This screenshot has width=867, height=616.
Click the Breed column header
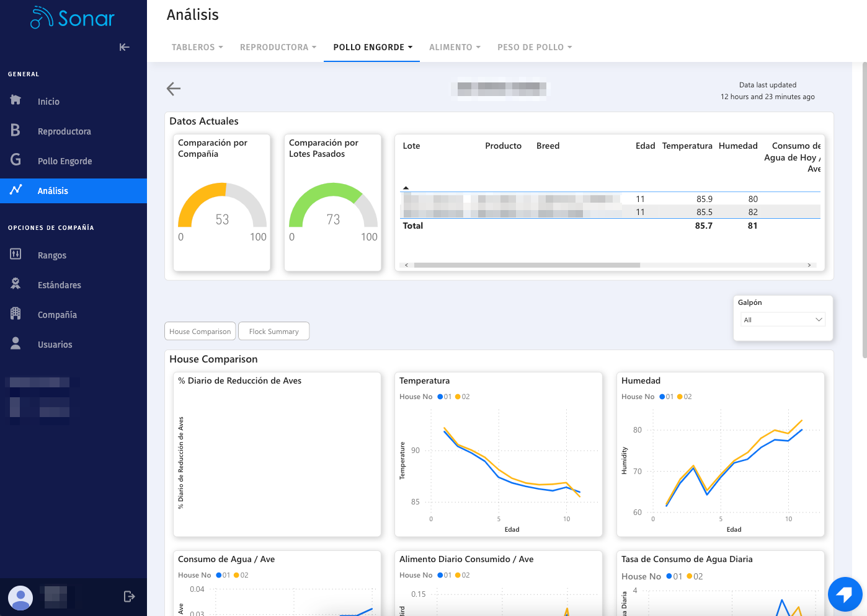coord(548,146)
